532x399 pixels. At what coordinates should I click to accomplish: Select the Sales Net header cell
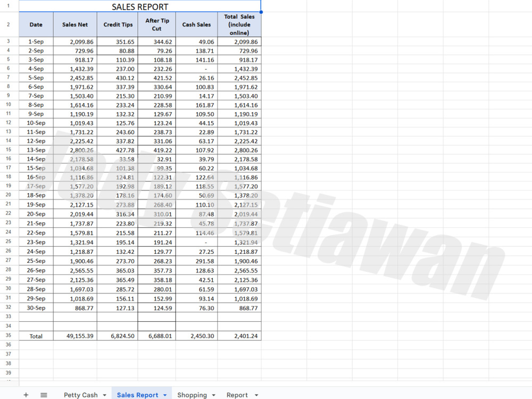tap(75, 24)
